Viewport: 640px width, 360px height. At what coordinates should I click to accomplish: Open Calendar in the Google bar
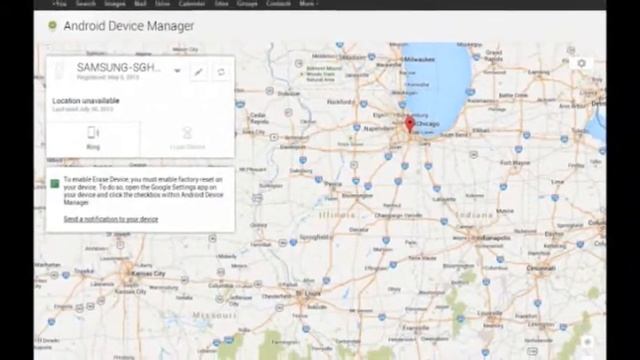[192, 4]
